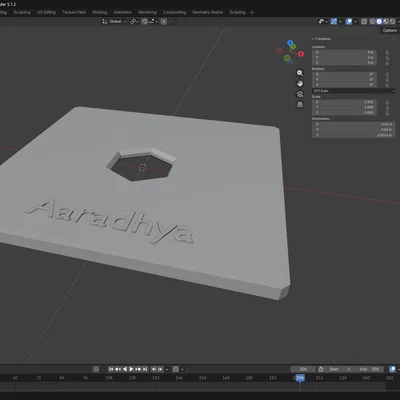Click the red X axis gizmo ball

301,54
